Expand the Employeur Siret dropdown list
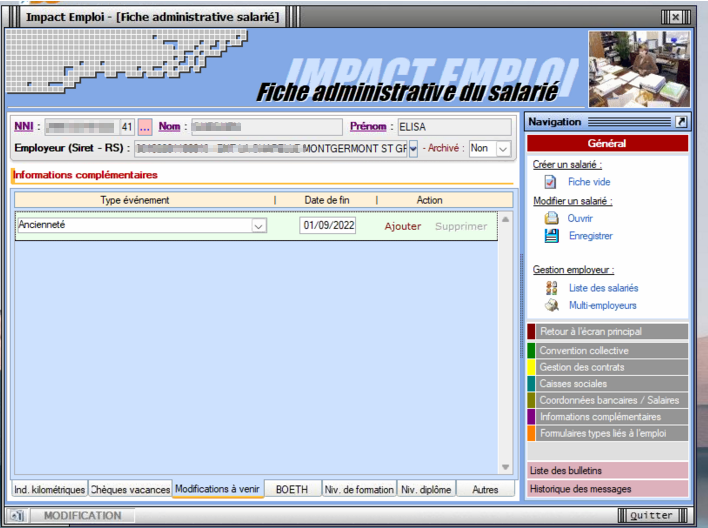The width and height of the screenshot is (708, 528). [x=413, y=148]
